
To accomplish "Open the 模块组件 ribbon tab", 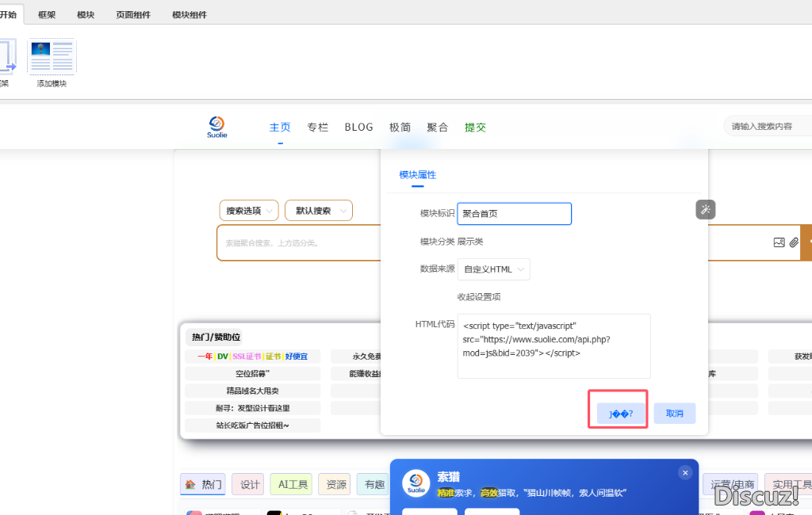I will point(190,14).
